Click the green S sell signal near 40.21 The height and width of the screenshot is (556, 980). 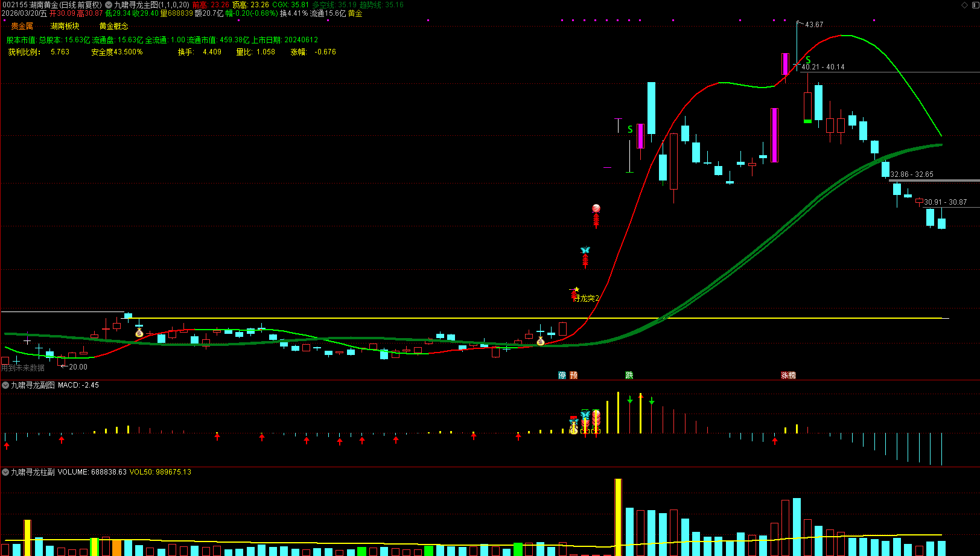click(808, 60)
